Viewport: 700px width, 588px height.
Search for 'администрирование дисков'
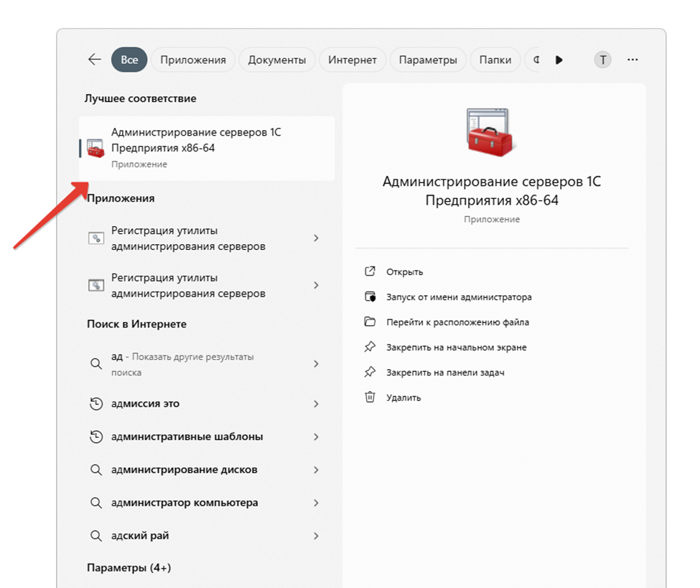[x=207, y=470]
